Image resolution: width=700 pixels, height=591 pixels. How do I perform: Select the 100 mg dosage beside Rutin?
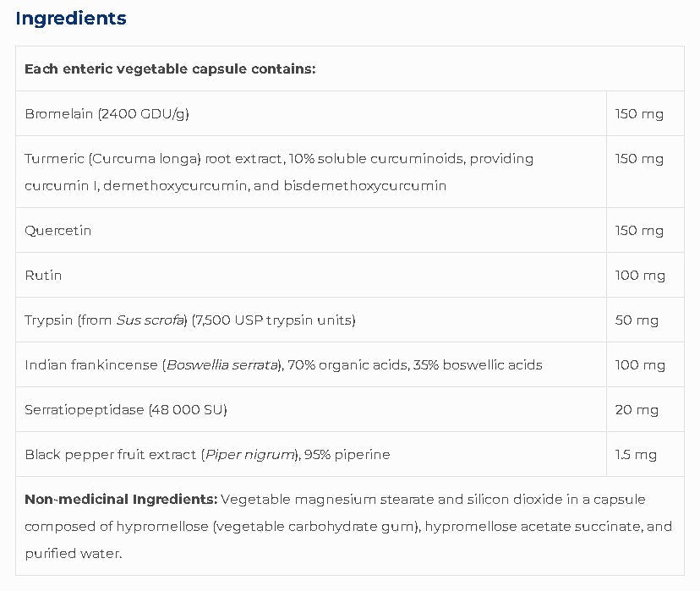point(640,275)
